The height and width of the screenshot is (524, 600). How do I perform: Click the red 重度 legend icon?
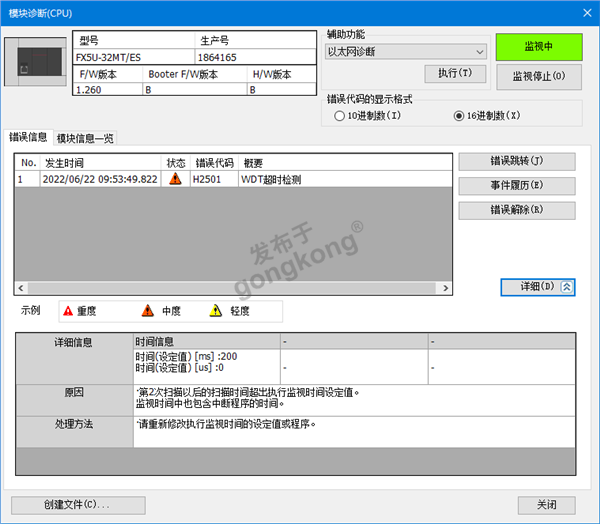(x=68, y=311)
